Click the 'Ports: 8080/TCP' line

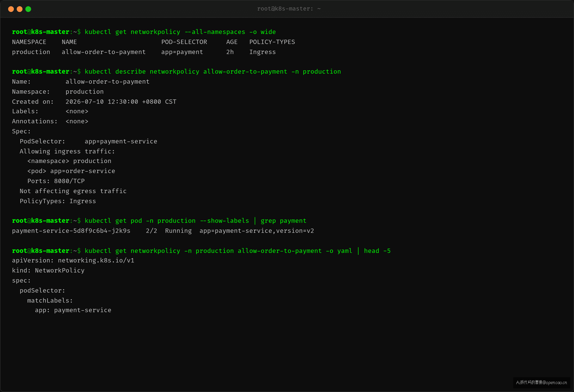point(56,181)
